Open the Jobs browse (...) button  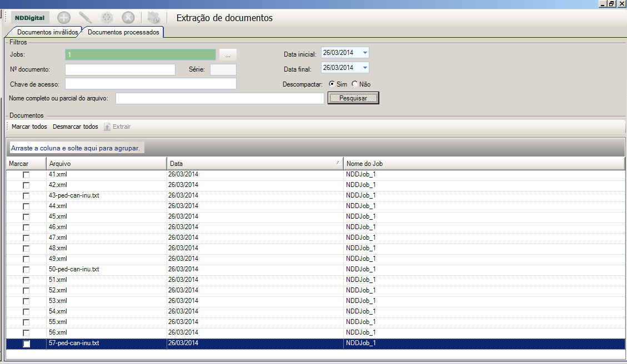click(x=228, y=55)
